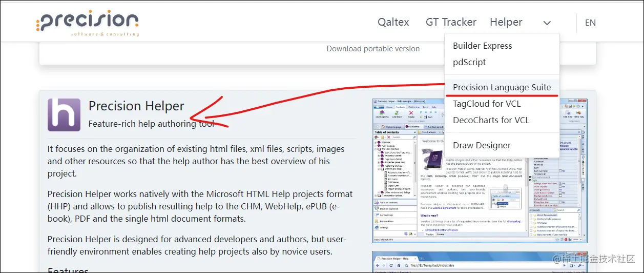The height and width of the screenshot is (273, 644).
Task: Click the 'Feature-rich help authoring tool' subtitle
Action: click(x=151, y=124)
